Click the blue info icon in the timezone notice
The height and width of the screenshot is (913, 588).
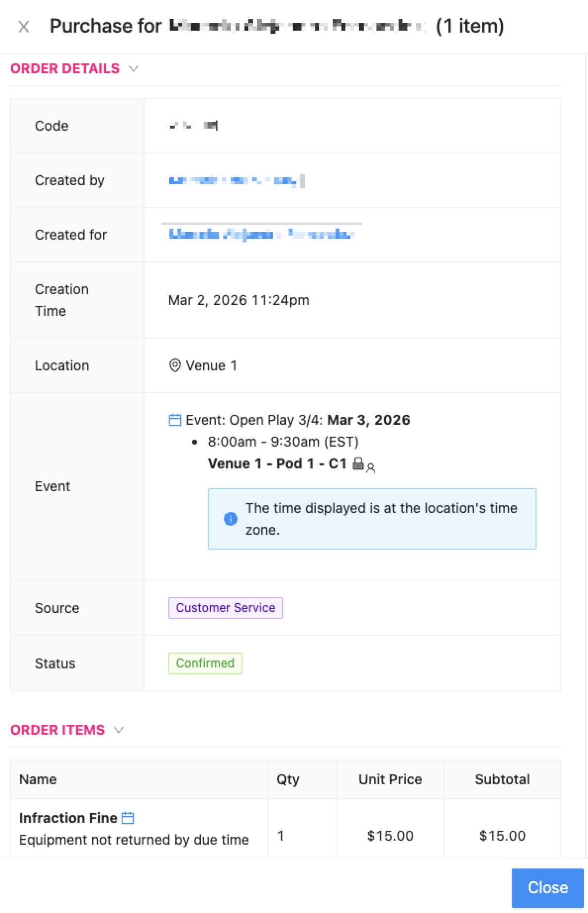(231, 519)
